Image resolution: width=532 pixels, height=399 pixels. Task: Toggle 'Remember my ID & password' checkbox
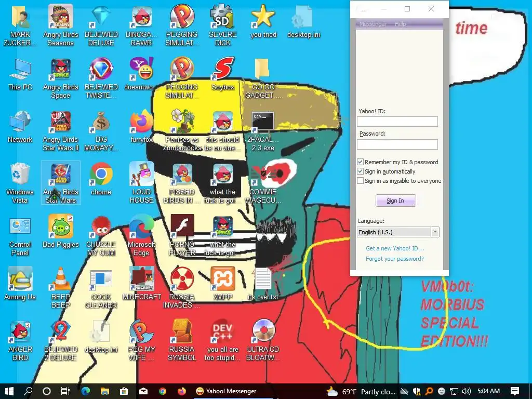(361, 162)
